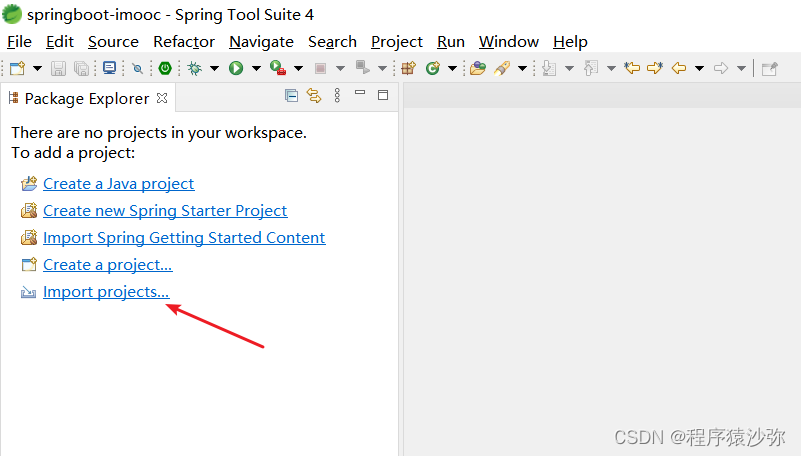This screenshot has width=801, height=456.
Task: Click the red Stop/Terminate square icon
Action: pyautogui.click(x=320, y=68)
